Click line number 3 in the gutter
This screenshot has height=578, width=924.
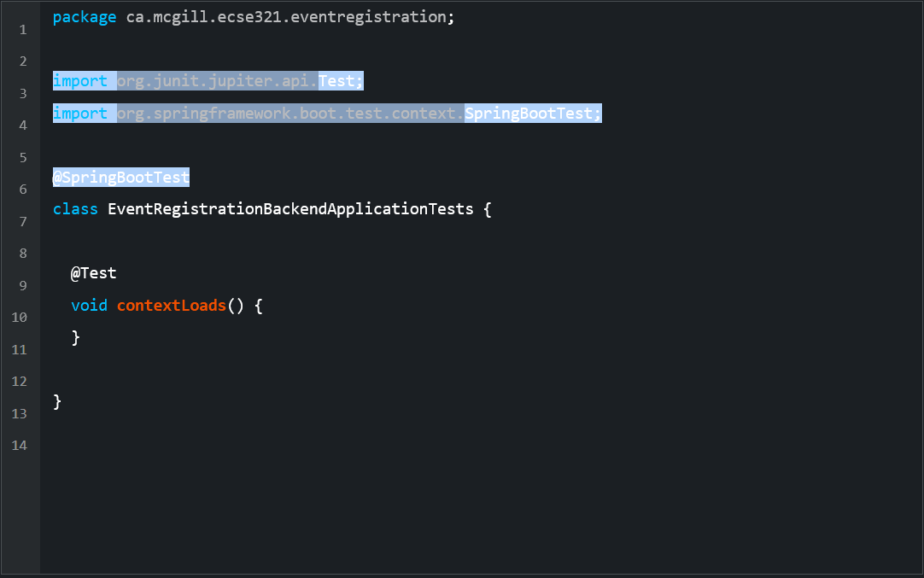pyautogui.click(x=22, y=93)
